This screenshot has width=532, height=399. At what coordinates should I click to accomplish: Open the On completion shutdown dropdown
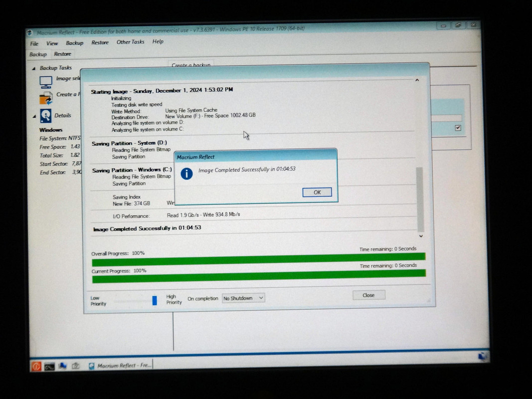pyautogui.click(x=243, y=298)
